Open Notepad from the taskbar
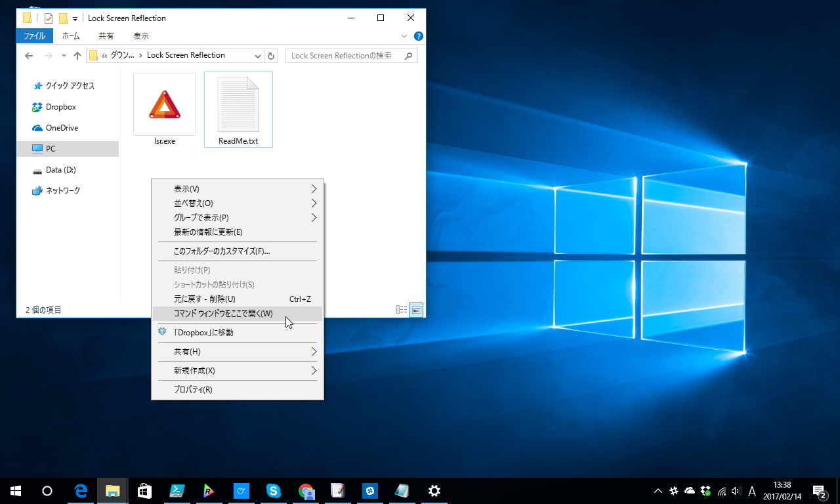The width and height of the screenshot is (840, 504). point(402,491)
